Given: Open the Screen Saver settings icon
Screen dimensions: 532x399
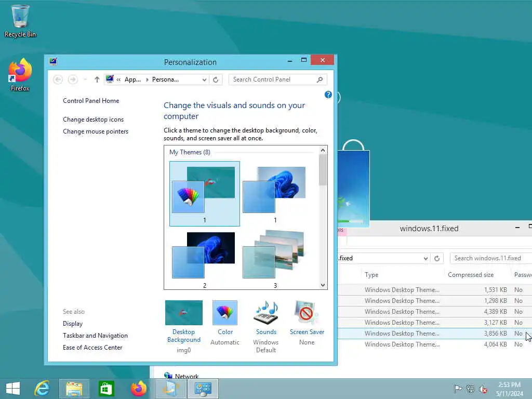Looking at the screenshot, I should pyautogui.click(x=307, y=312).
